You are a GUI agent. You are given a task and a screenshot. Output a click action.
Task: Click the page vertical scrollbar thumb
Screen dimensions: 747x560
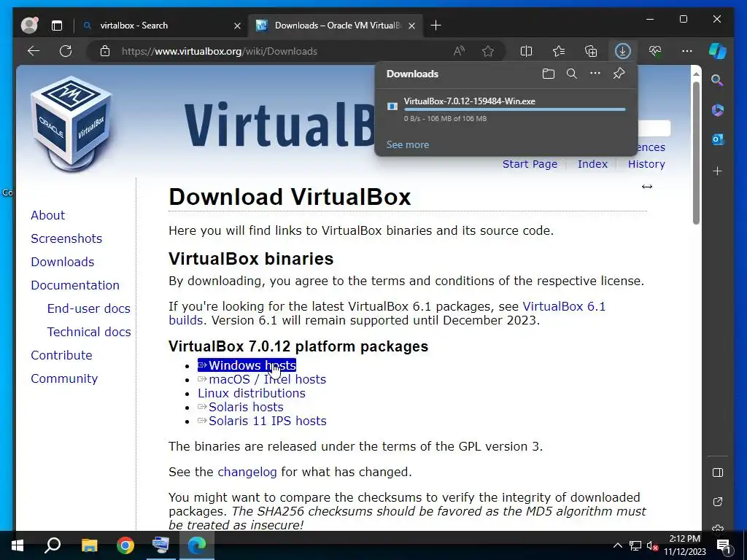click(x=696, y=152)
